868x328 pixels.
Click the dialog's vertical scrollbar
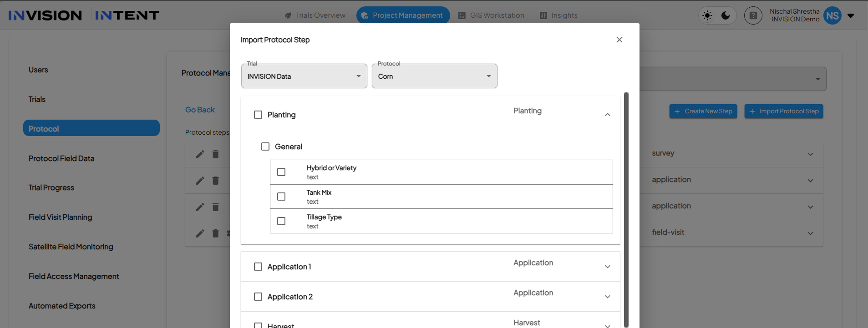pyautogui.click(x=626, y=209)
